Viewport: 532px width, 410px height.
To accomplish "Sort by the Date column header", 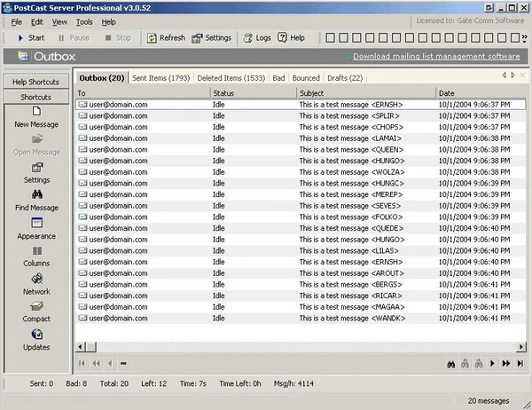I will pyautogui.click(x=481, y=93).
